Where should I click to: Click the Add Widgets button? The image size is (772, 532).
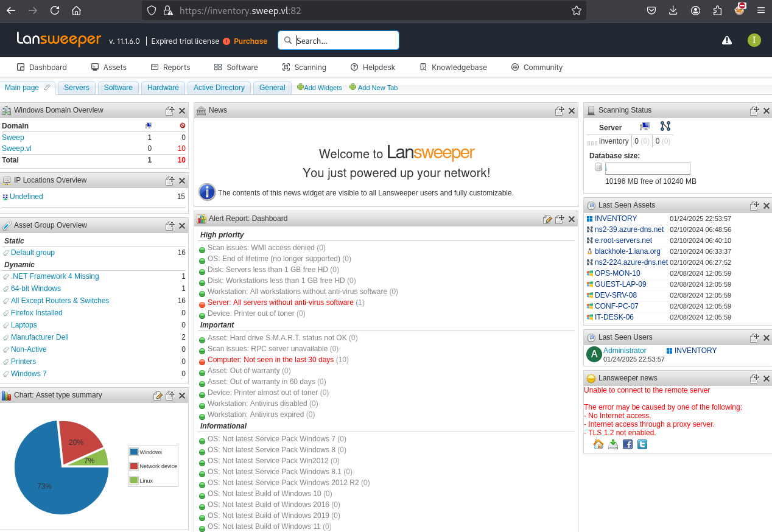[320, 88]
